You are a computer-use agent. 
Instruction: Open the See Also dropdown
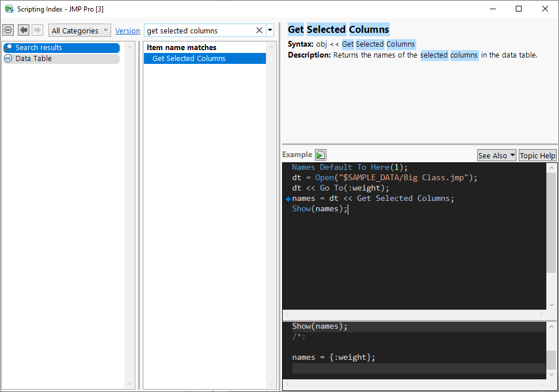click(x=496, y=155)
